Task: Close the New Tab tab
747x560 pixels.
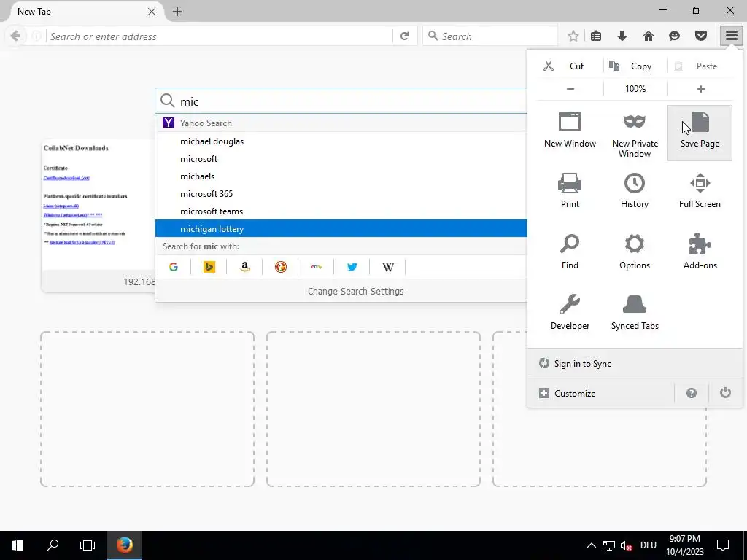Action: point(152,12)
